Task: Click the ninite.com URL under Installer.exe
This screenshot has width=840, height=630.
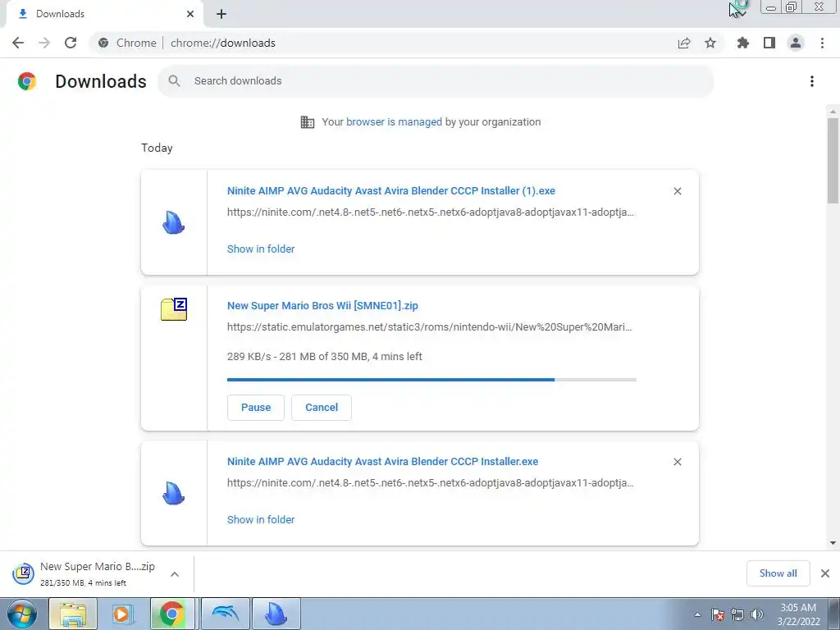Action: (x=431, y=482)
